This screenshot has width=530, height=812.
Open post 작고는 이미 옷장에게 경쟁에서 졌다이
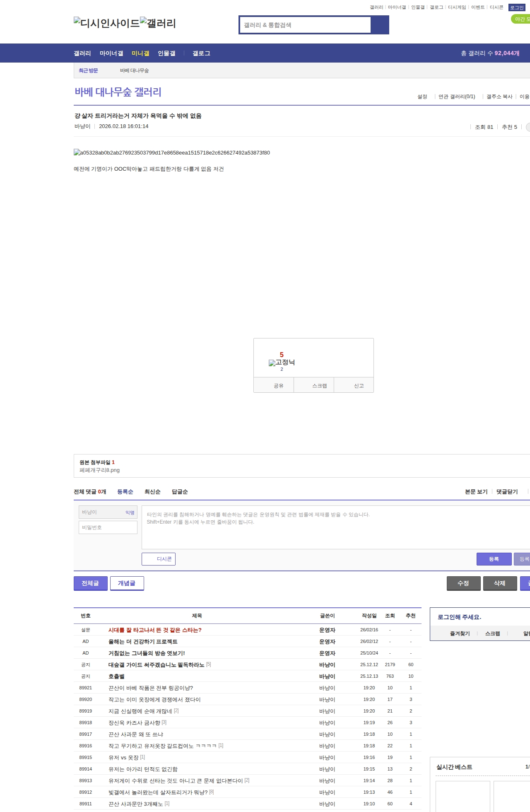point(154,700)
